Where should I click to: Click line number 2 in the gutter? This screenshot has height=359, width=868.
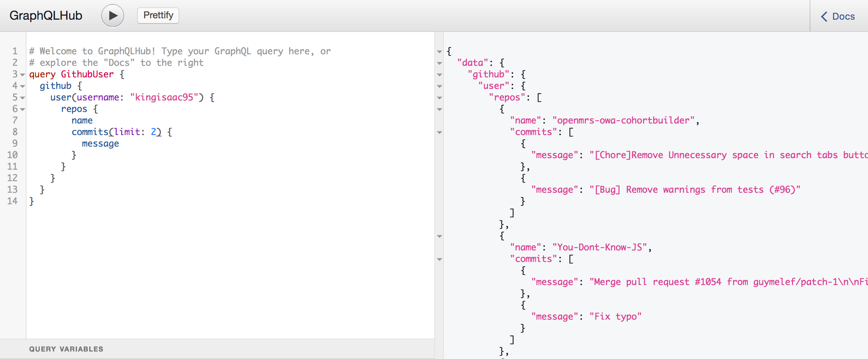click(x=15, y=63)
